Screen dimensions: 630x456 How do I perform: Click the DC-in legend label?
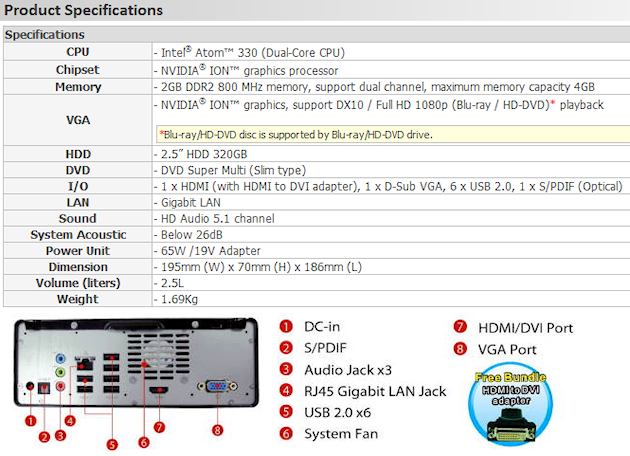[322, 327]
